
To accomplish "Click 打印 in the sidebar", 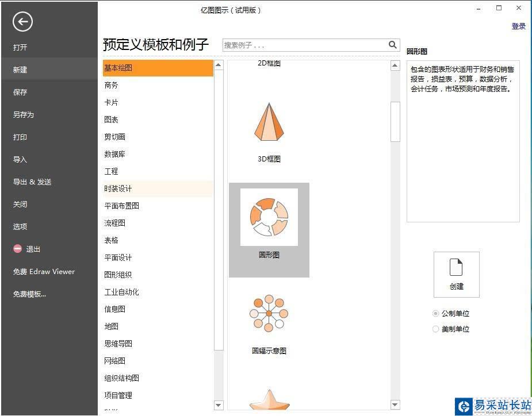I will tap(20, 137).
